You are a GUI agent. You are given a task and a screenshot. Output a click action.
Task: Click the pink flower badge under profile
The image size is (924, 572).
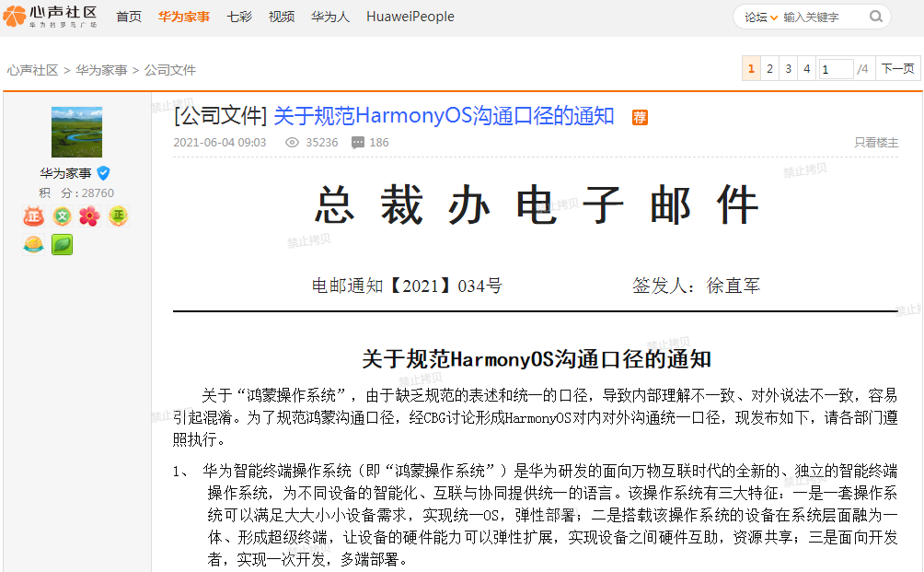coord(89,216)
